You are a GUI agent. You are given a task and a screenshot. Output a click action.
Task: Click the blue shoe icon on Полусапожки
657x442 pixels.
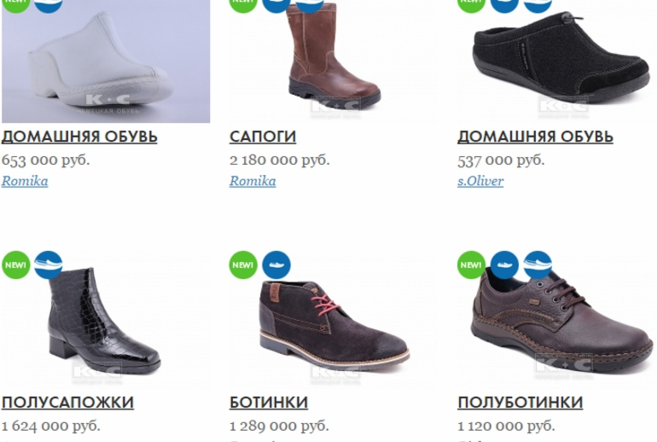click(48, 265)
